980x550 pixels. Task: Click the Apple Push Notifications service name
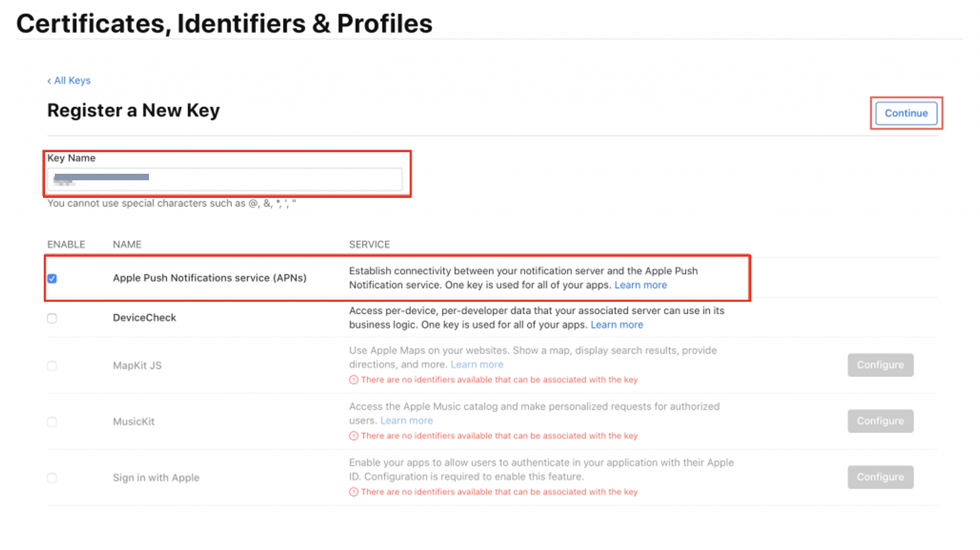click(209, 278)
